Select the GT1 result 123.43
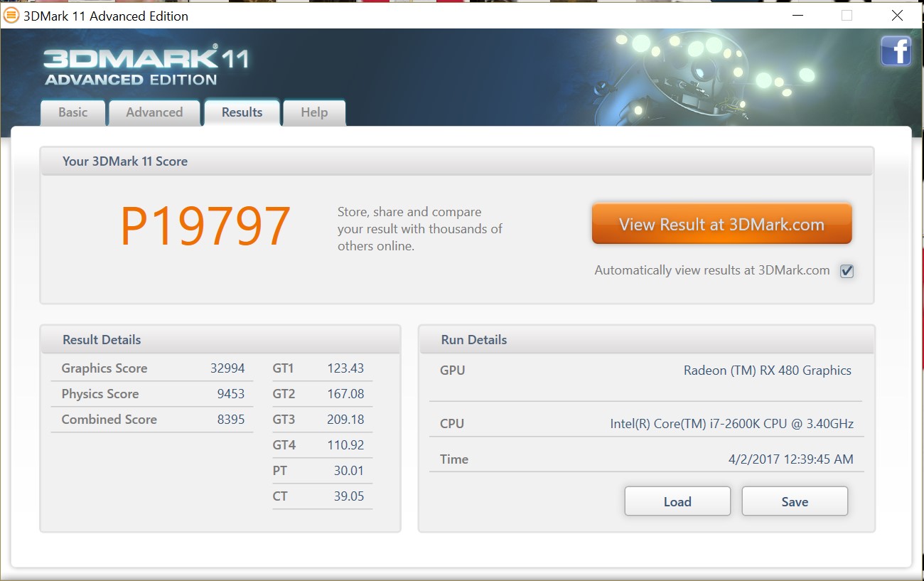924x581 pixels. [x=346, y=368]
